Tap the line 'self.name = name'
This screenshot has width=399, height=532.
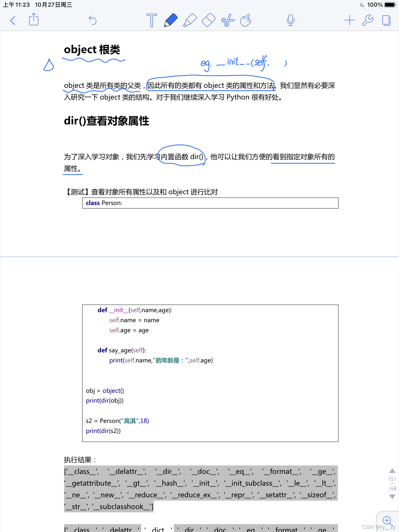[134, 320]
